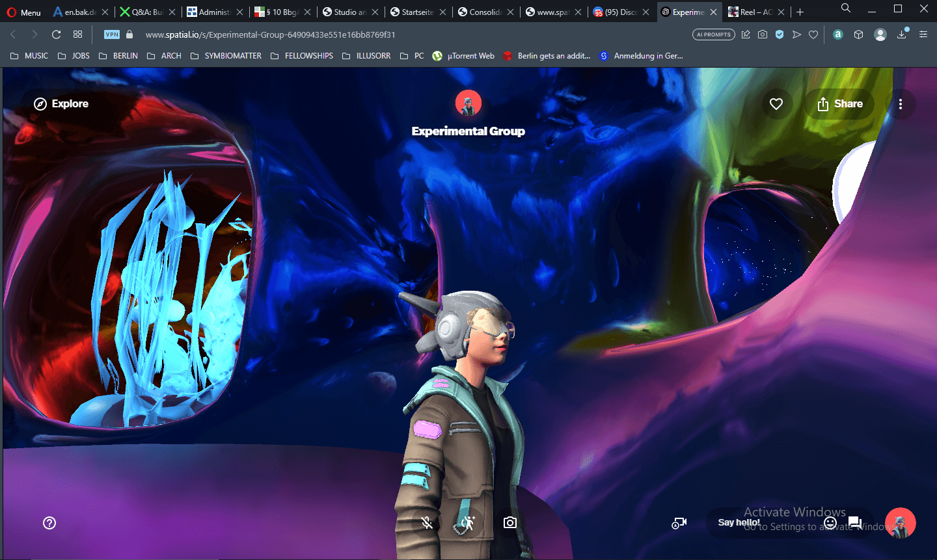Screen dimensions: 937x560
Task: Open the FELLOWSHIPS bookmarks folder
Action: [x=301, y=56]
